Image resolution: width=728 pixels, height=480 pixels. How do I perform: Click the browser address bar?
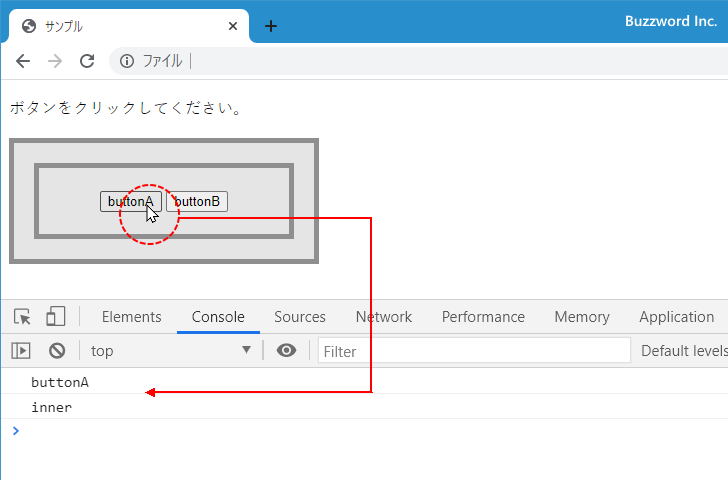tap(418, 61)
